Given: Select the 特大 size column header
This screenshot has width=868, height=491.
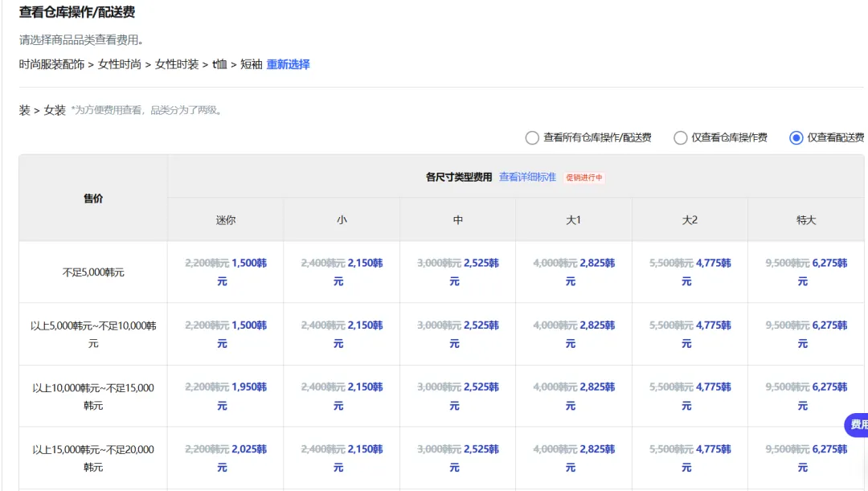Looking at the screenshot, I should [x=805, y=219].
